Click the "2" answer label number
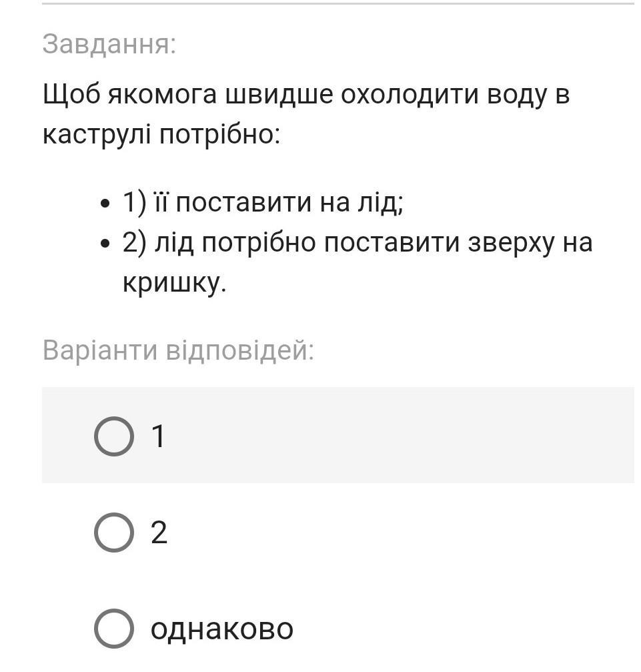Viewport: 641px width, 672px height. 159,533
